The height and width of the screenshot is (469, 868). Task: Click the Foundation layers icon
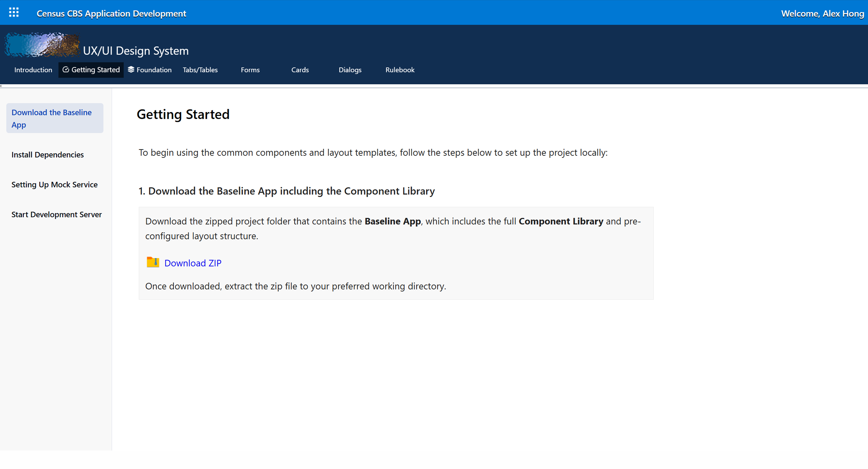coord(131,70)
